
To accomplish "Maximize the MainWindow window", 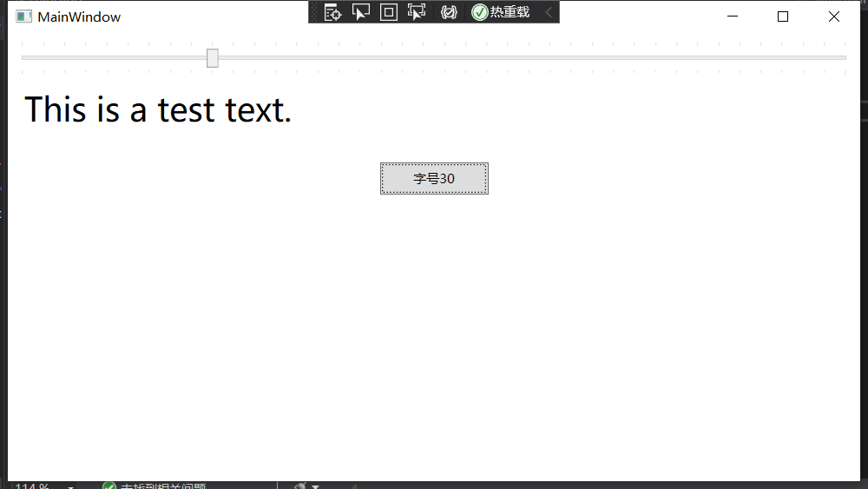I will point(783,17).
